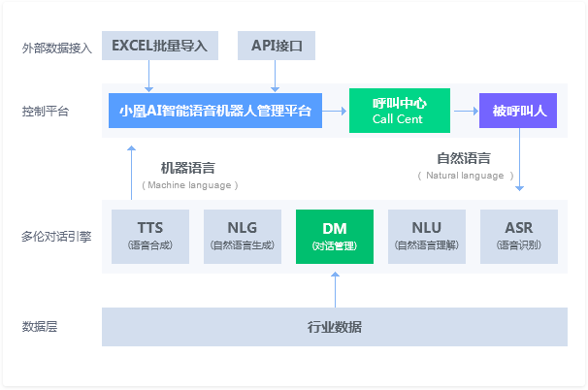Image resolution: width=588 pixels, height=390 pixels.
Task: Select the 小凰AI智能语音机器人管理平台 block
Action: pyautogui.click(x=215, y=111)
